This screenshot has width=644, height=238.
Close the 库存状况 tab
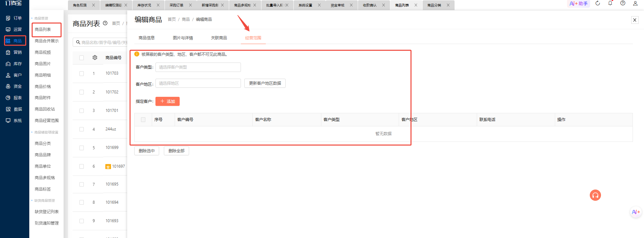pyautogui.click(x=158, y=5)
